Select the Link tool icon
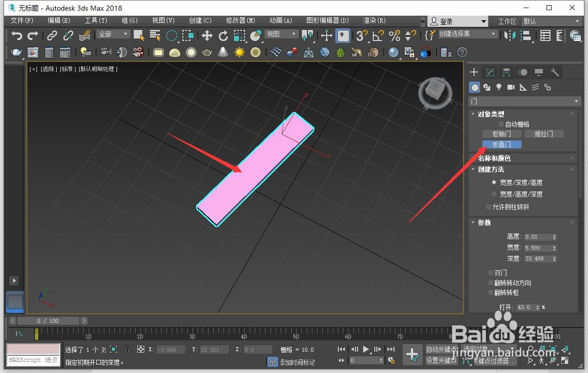 (x=52, y=35)
